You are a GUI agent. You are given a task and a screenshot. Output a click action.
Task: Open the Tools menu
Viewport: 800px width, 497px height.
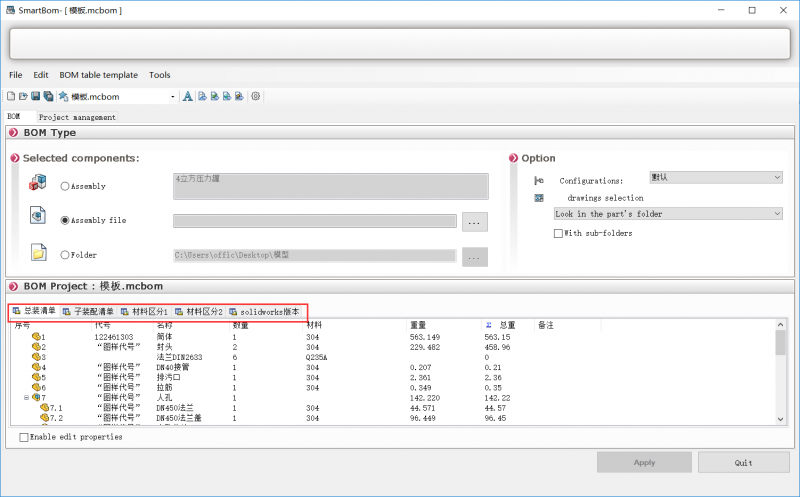(x=160, y=75)
